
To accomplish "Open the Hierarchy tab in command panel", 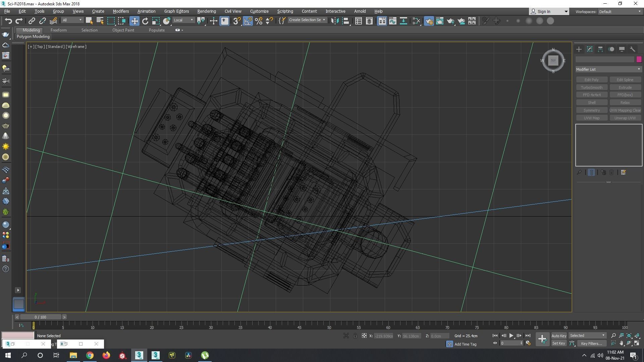I will coord(600,49).
